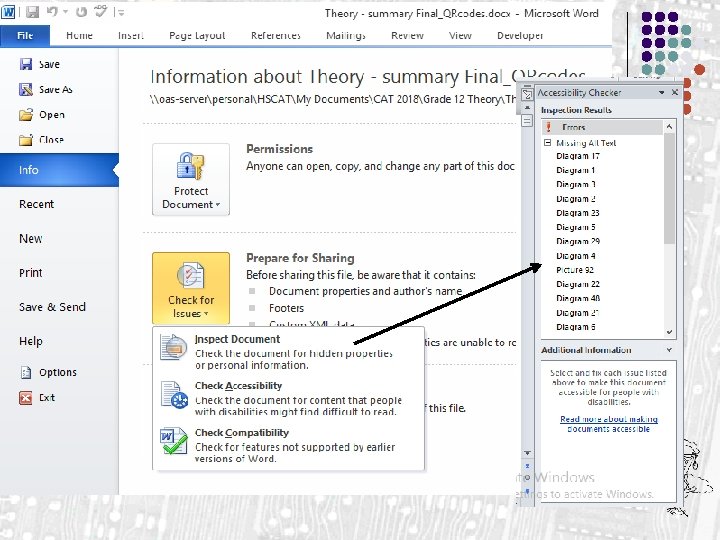Open the File tab
The width and height of the screenshot is (720, 540).
coord(25,35)
